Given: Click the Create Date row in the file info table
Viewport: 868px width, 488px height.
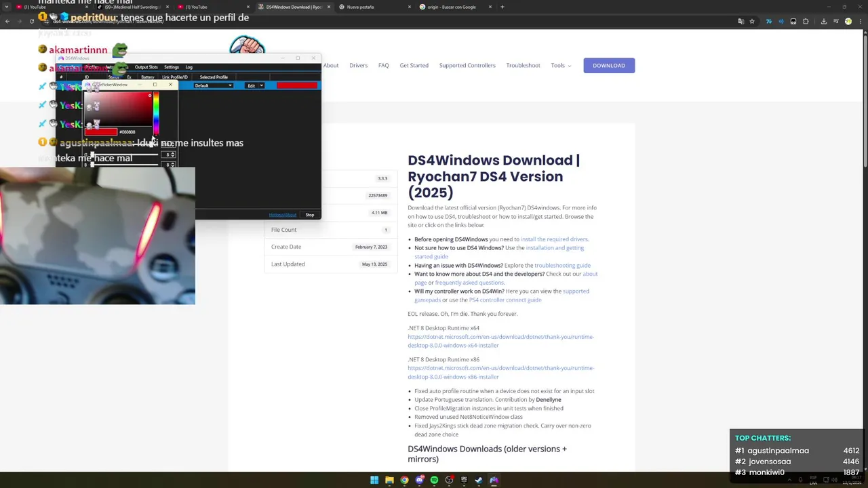Looking at the screenshot, I should point(330,247).
